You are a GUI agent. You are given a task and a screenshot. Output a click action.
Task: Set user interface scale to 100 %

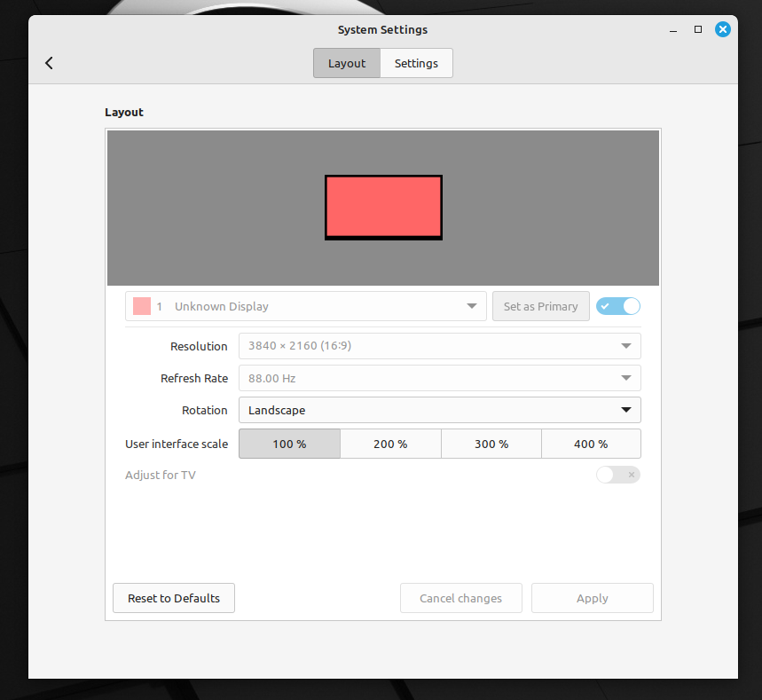point(290,444)
